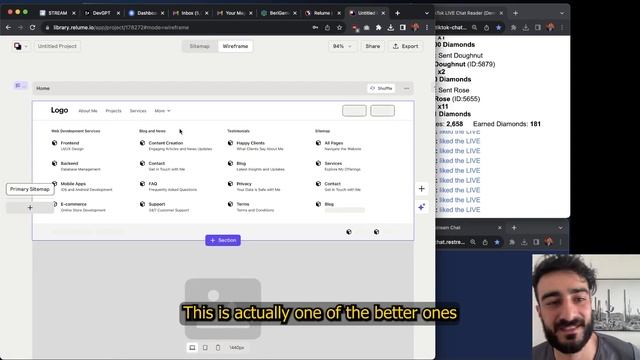
Task: Open new tab in TikTok chat window
Action: click(x=516, y=13)
